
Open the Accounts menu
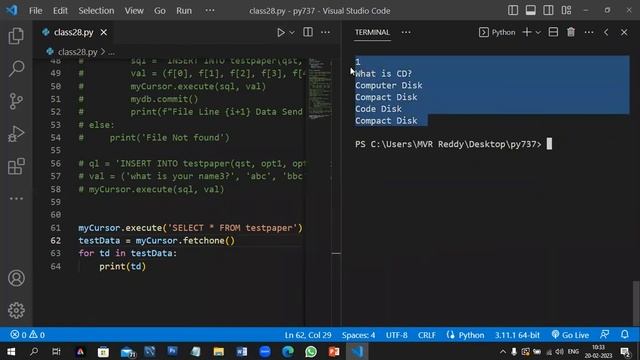coord(16,278)
